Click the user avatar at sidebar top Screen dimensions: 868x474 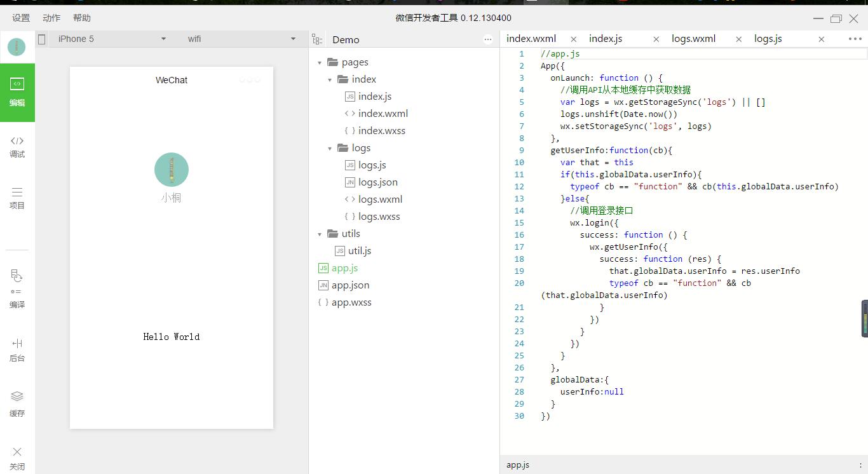coord(17,46)
